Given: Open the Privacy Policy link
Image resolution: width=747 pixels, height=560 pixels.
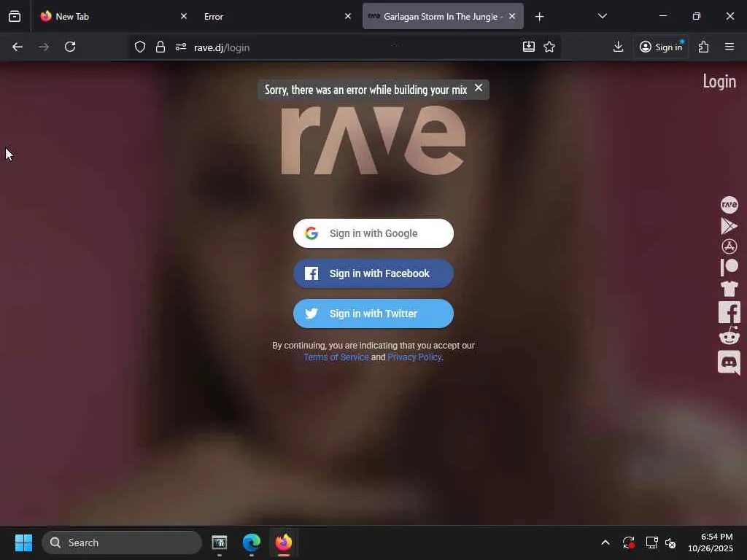Looking at the screenshot, I should tap(414, 357).
